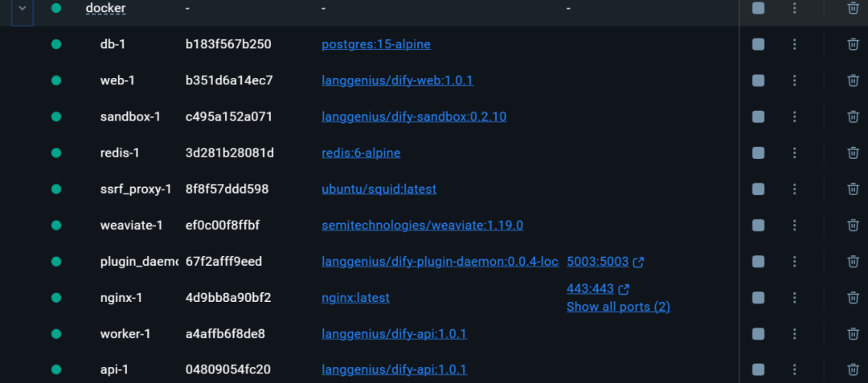This screenshot has height=383, width=868.
Task: Show all ports for nginx-1
Action: point(618,307)
